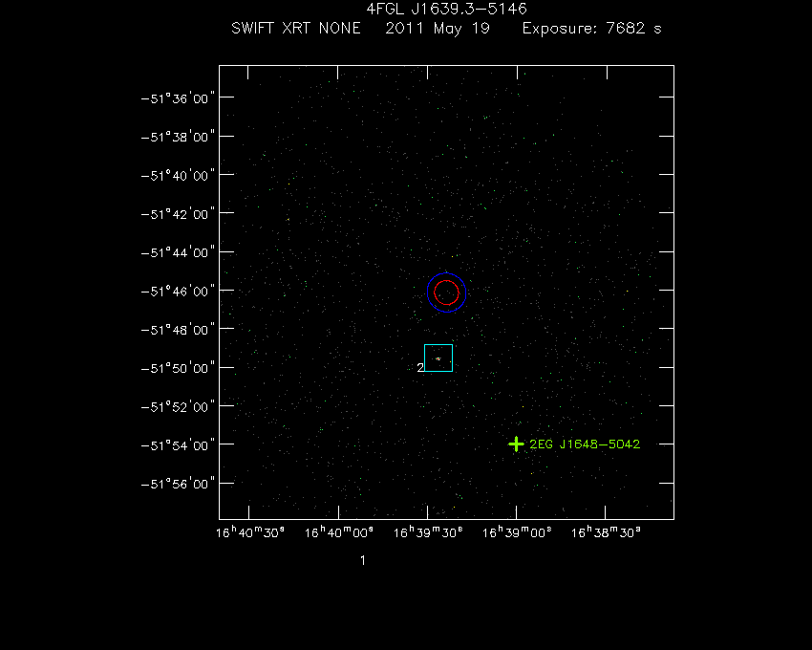The height and width of the screenshot is (650, 812).
Task: Click the cyan box around source 2
Action: point(438,357)
